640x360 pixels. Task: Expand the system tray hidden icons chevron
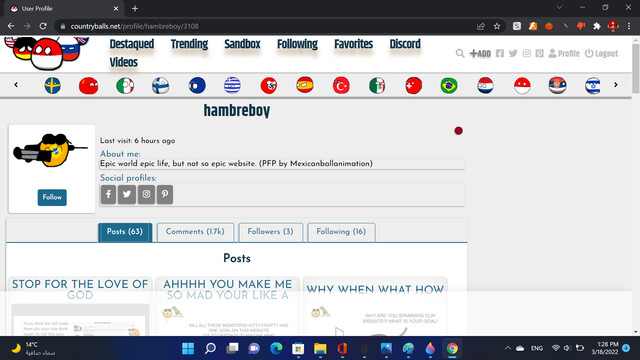[x=508, y=348]
